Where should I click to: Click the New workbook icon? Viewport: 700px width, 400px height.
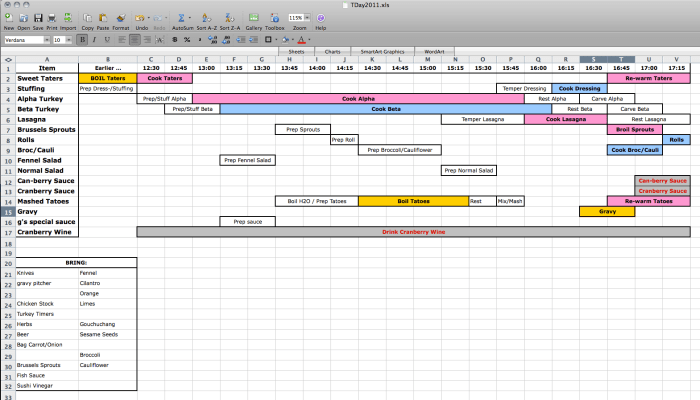tap(8, 19)
